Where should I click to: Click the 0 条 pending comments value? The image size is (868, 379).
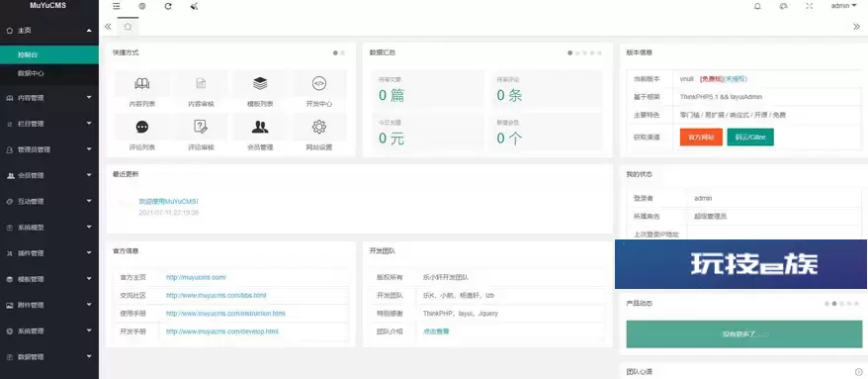click(509, 95)
